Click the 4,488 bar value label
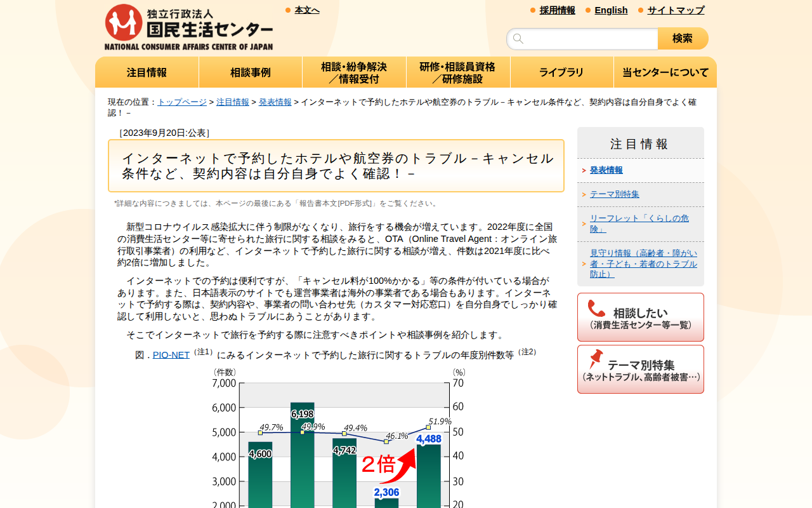 point(429,439)
